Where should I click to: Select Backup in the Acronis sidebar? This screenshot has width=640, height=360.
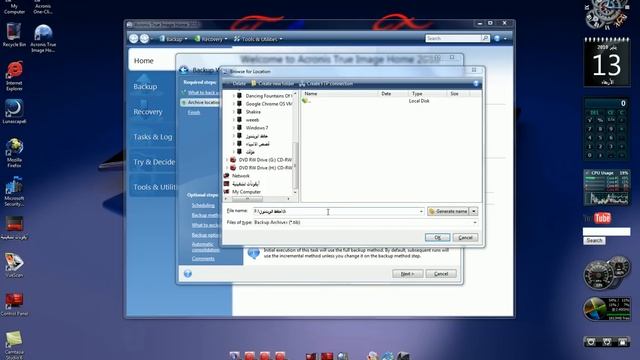point(145,87)
